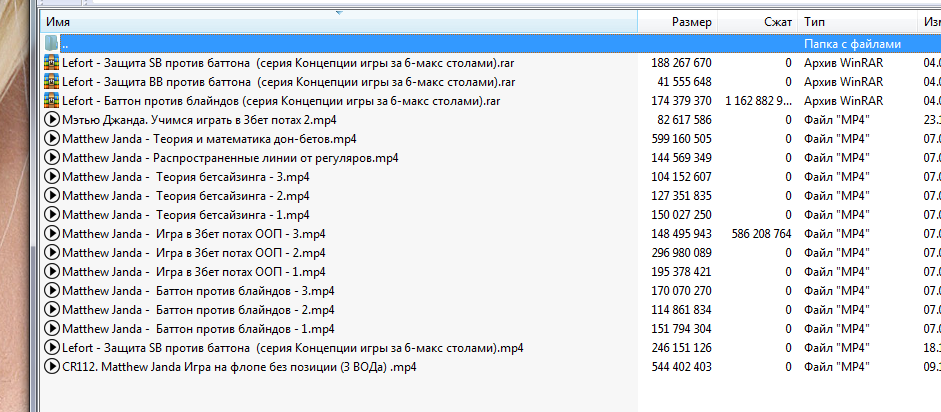Click size value 114 861 834
The image size is (941, 412).
(x=681, y=309)
